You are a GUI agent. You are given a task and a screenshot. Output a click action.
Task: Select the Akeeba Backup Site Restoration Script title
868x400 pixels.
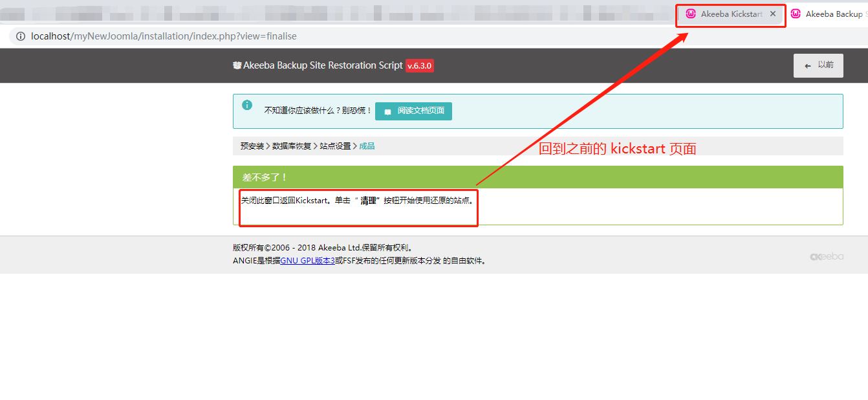coord(323,65)
